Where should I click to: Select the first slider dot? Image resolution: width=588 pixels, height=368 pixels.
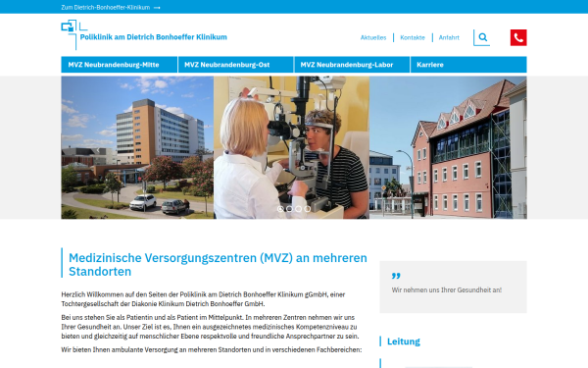[x=280, y=209]
